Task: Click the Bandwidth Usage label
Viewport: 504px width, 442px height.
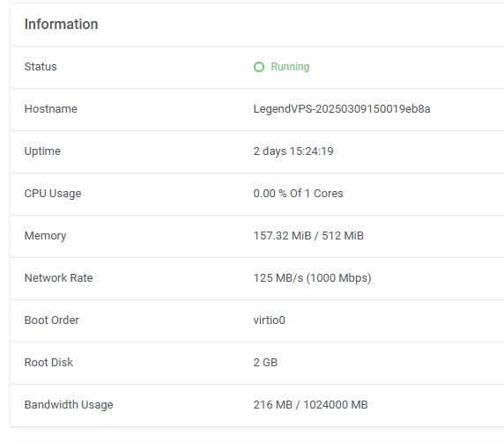Action: point(69,405)
